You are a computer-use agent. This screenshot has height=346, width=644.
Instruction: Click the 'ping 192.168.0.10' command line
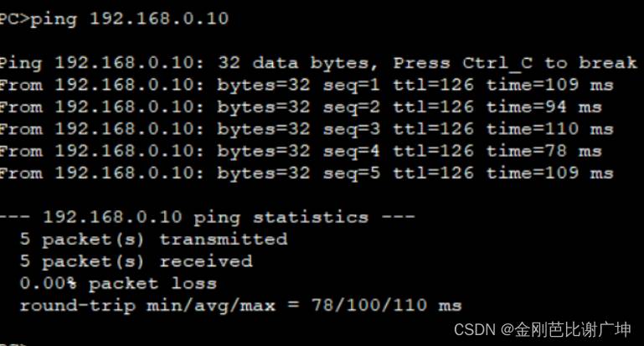click(x=114, y=19)
